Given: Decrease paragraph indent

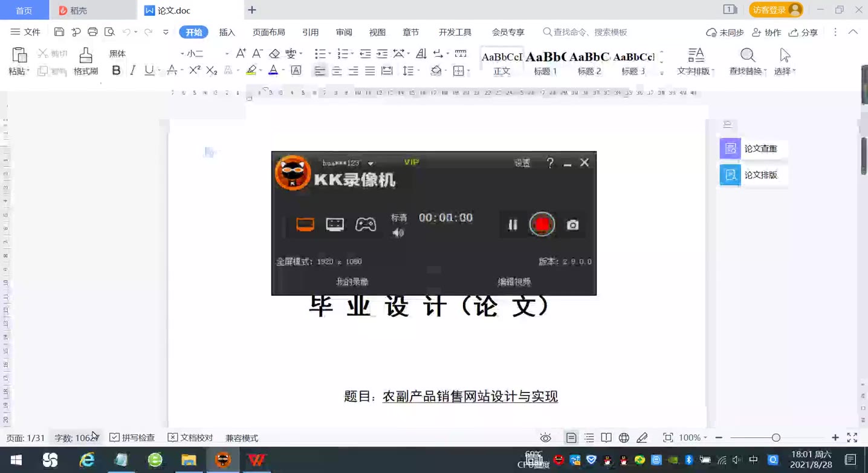Looking at the screenshot, I should click(x=365, y=54).
